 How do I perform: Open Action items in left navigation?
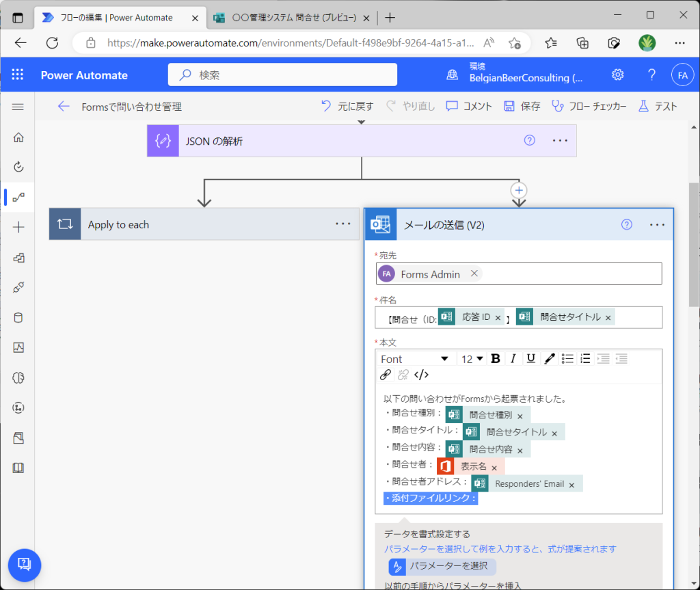pos(18,167)
